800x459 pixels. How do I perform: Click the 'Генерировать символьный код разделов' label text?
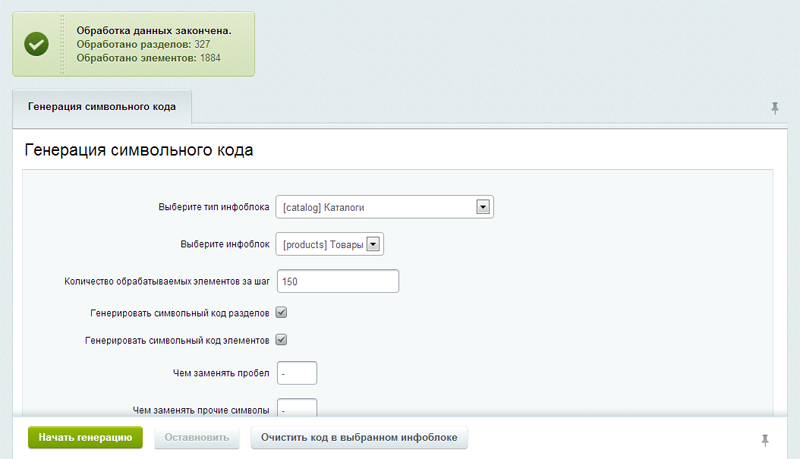[179, 313]
